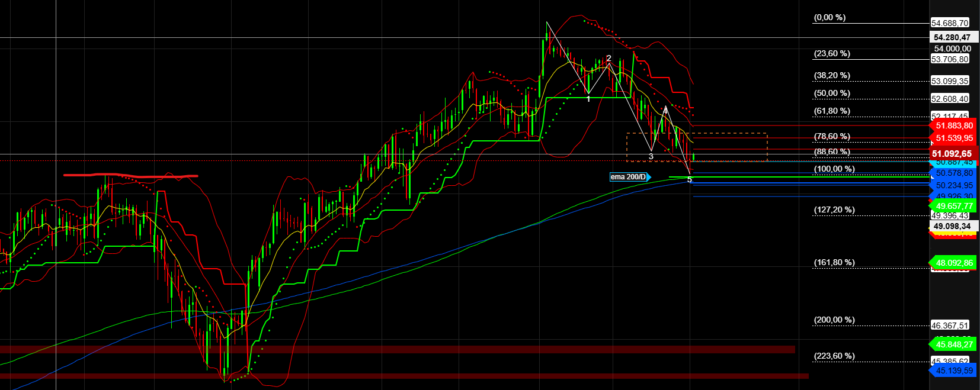The width and height of the screenshot is (980, 390).
Task: Select the (200,00 %) Fibonacci extension label
Action: pyautogui.click(x=834, y=320)
